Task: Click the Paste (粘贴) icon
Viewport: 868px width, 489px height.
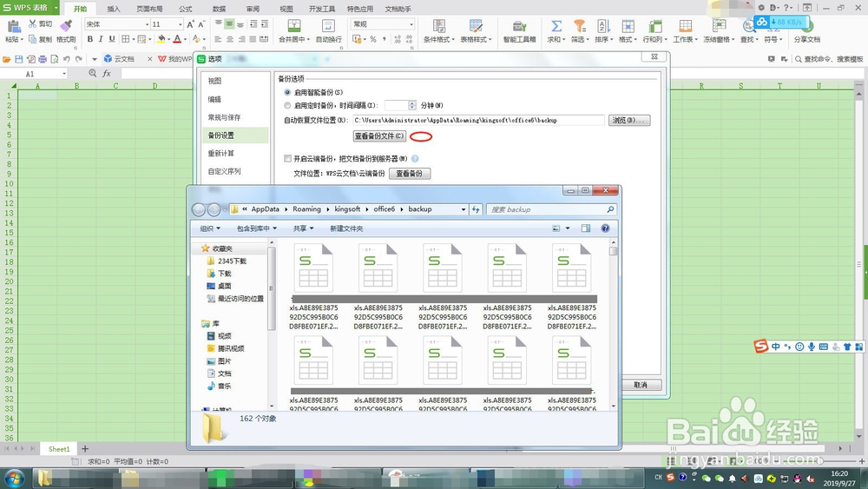Action: tap(13, 26)
